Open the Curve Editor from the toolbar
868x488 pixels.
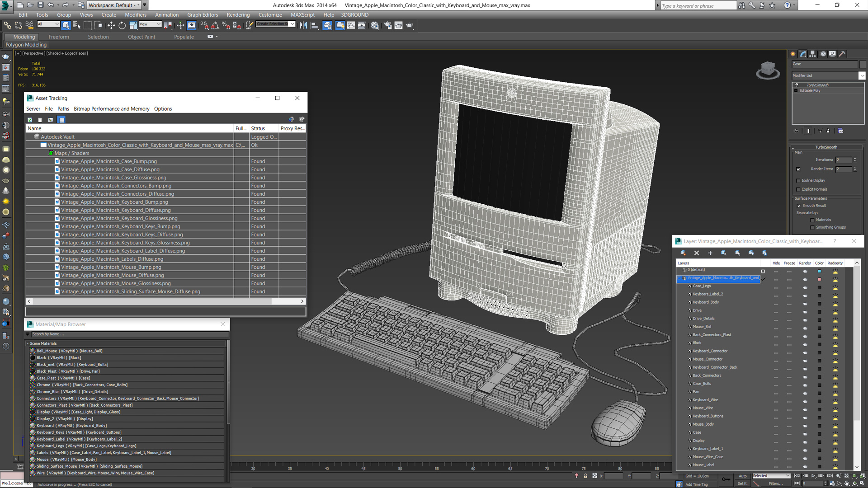(351, 25)
